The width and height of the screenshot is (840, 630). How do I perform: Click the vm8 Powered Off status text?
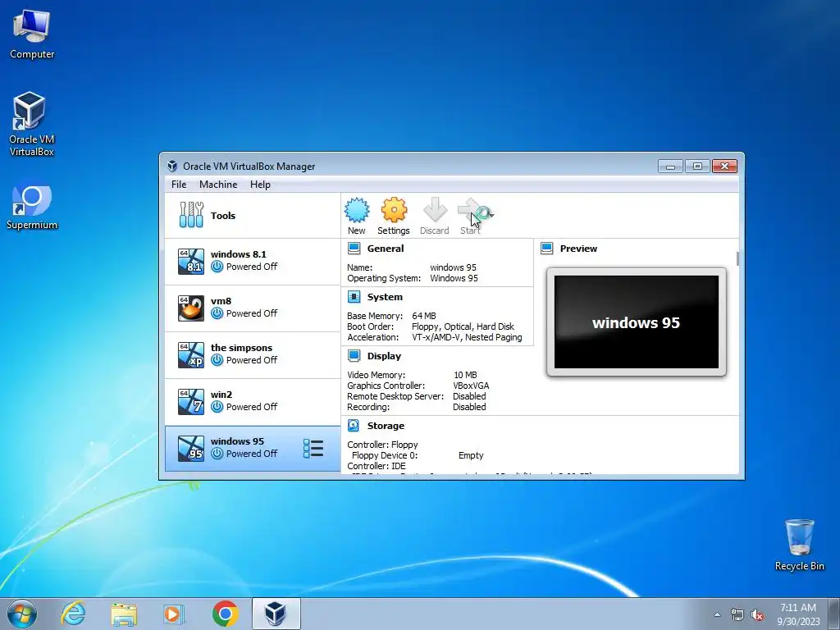pyautogui.click(x=252, y=313)
